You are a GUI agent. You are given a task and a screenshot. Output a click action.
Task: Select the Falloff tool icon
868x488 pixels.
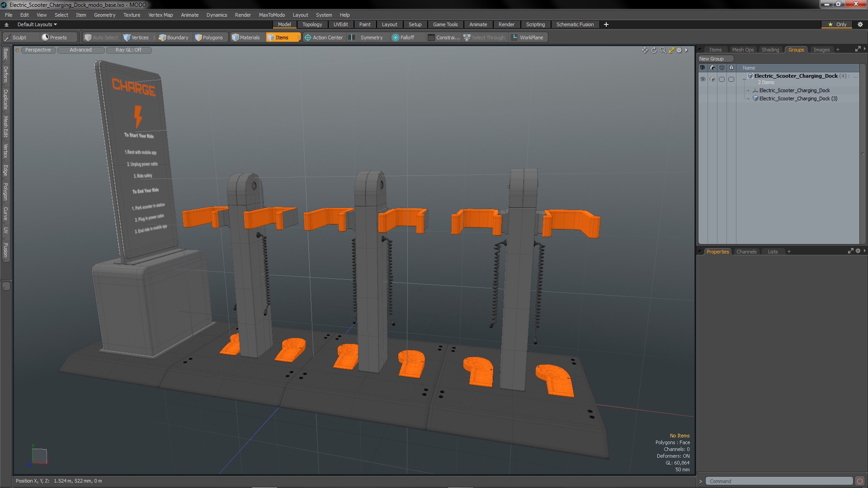pyautogui.click(x=395, y=37)
